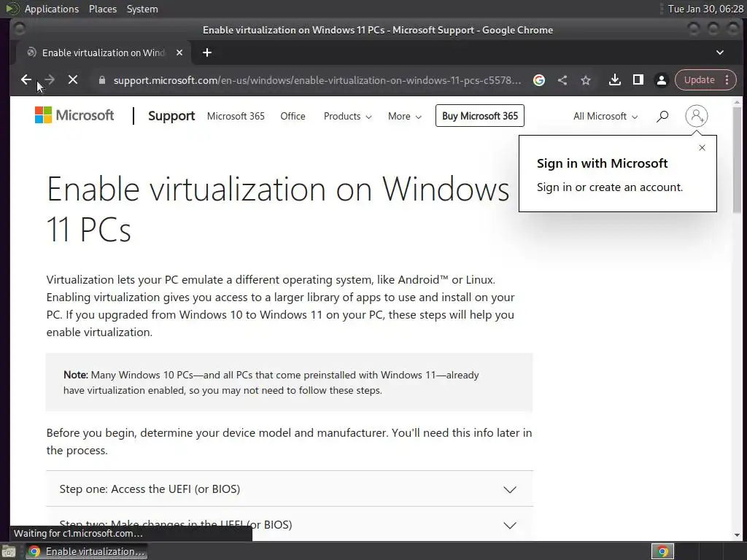The height and width of the screenshot is (560, 747).
Task: Share this page using share icon
Action: click(x=562, y=80)
